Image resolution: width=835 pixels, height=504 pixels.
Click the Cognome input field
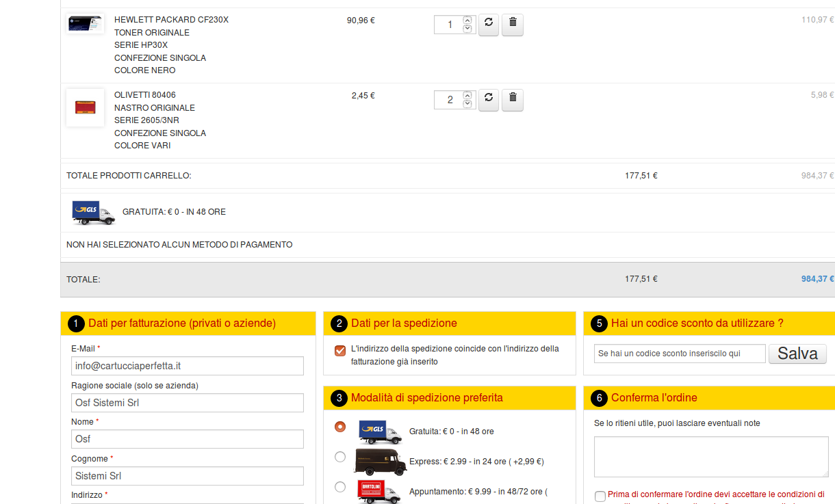[x=188, y=476]
